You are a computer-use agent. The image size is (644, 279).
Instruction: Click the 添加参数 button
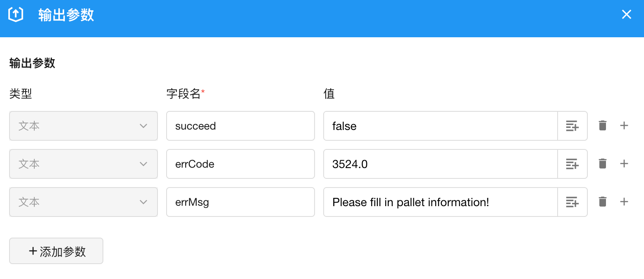(x=56, y=251)
